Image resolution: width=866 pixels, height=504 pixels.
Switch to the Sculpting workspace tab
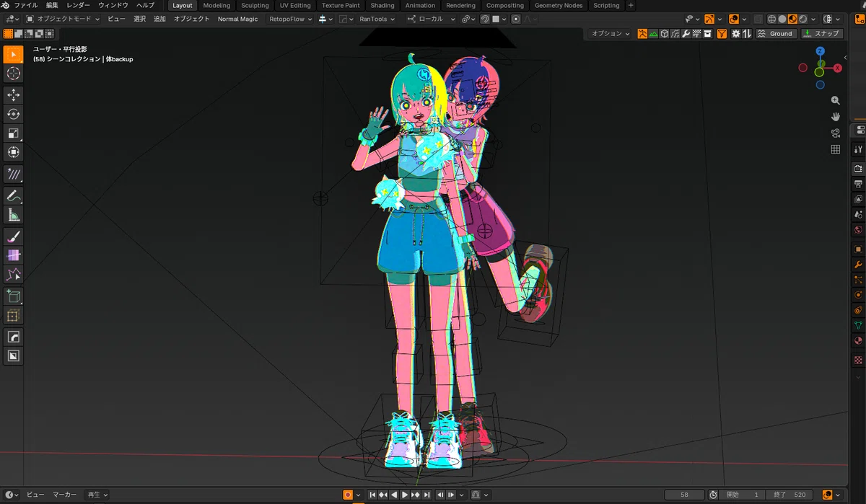pyautogui.click(x=255, y=5)
